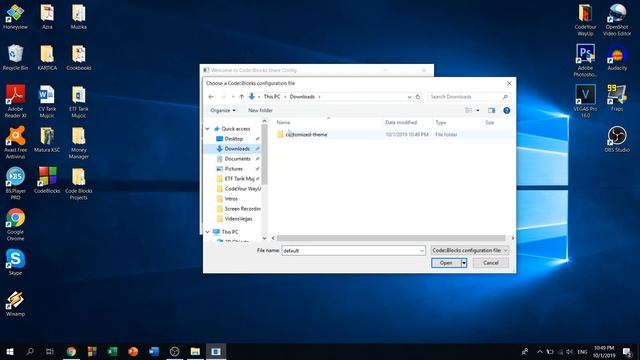Collapse the This PC tree node
Viewport: 640px width, 360px height.
(207, 232)
